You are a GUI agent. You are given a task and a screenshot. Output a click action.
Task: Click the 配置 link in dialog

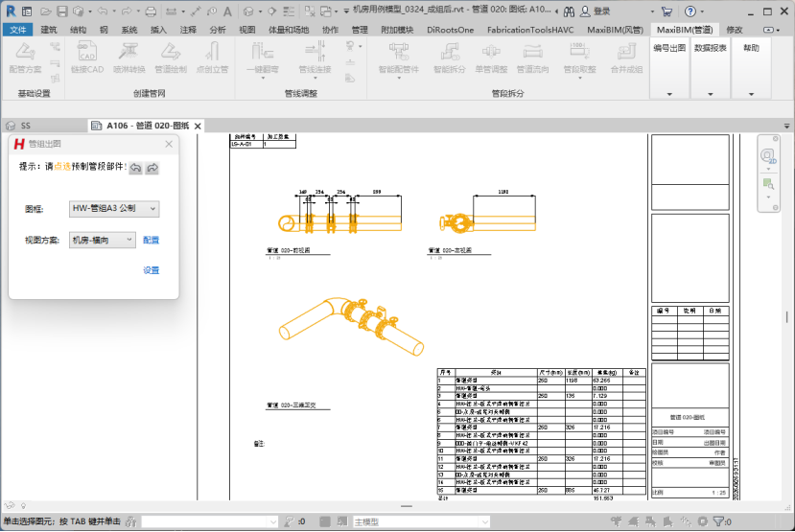pos(152,241)
